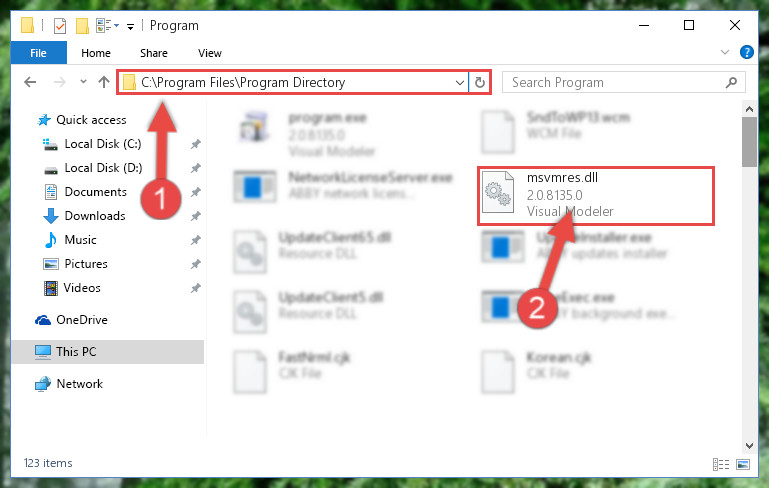Click the Properties quick access icon

pyautogui.click(x=59, y=26)
